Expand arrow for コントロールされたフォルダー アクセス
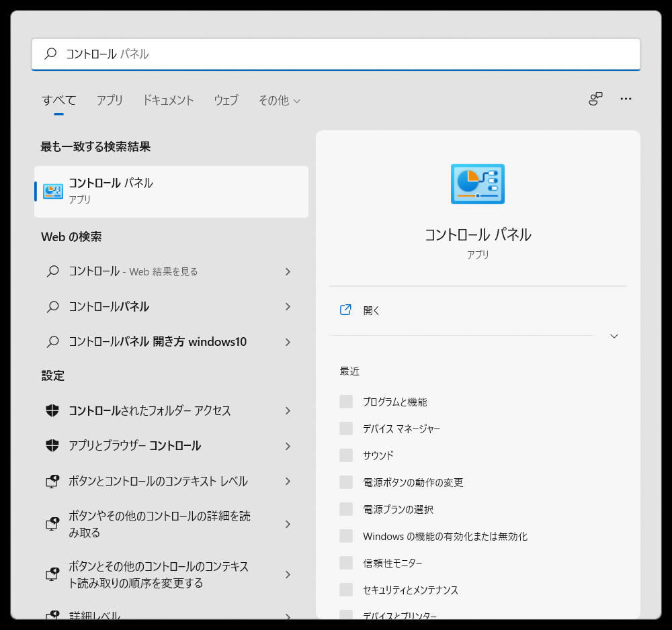 pyautogui.click(x=288, y=411)
